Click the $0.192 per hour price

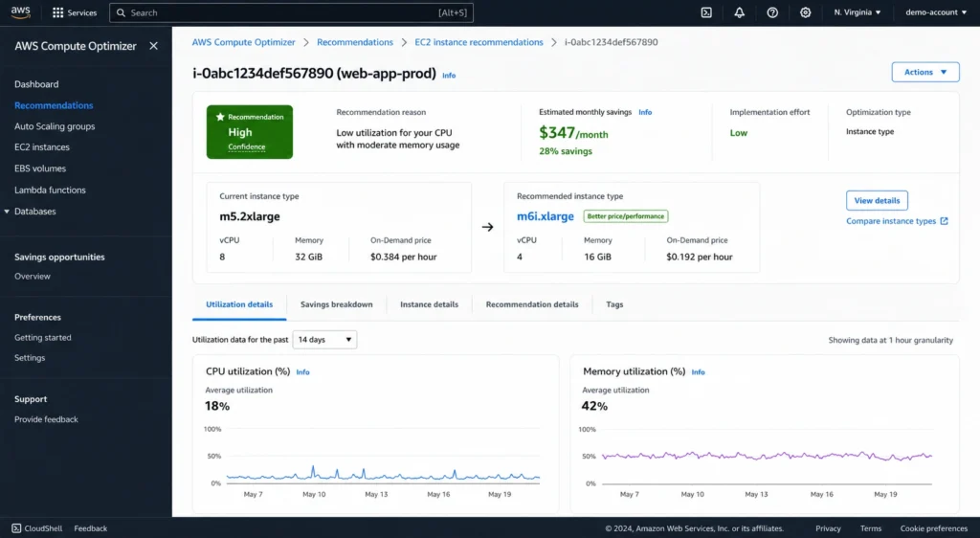point(700,257)
